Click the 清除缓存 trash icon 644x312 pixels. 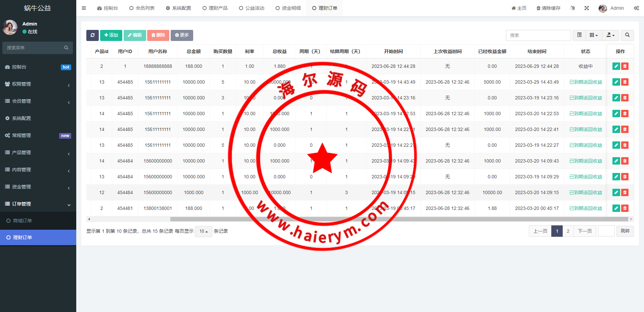point(538,8)
